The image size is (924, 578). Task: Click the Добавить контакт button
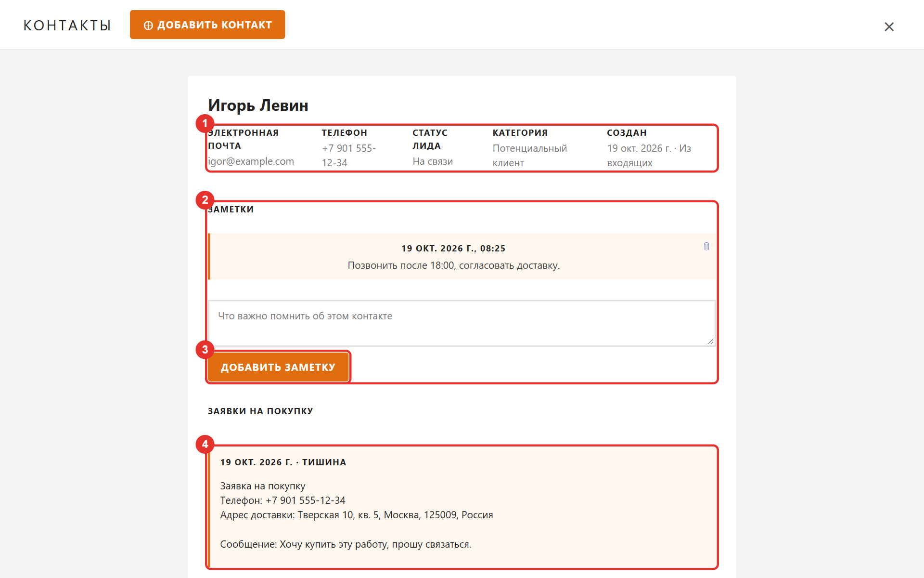(x=207, y=25)
